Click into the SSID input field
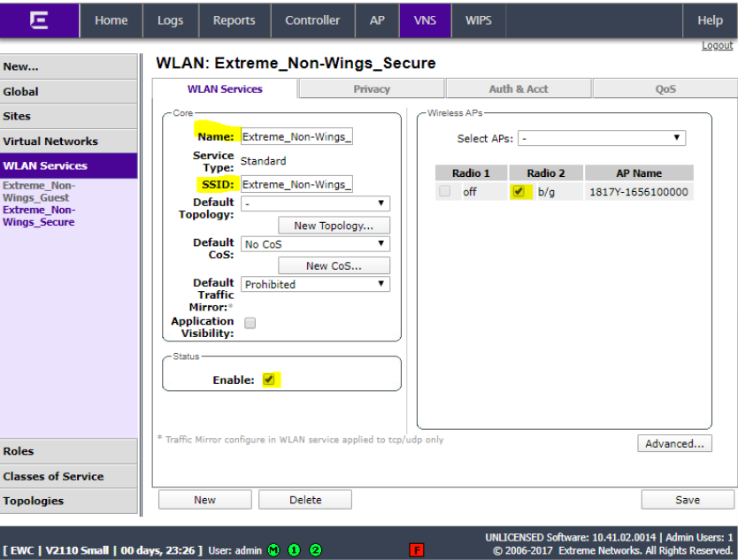Screen dimensions: 738x560 tap(296, 184)
